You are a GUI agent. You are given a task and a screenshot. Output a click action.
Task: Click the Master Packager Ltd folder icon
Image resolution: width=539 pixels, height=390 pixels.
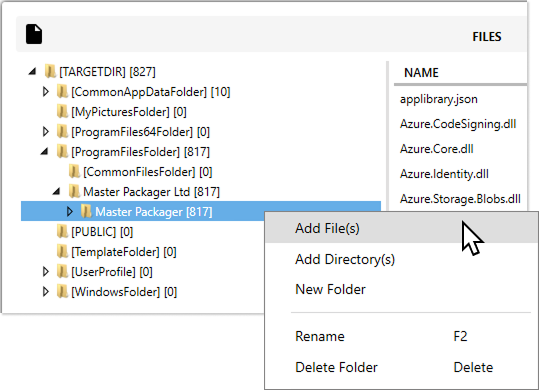click(x=74, y=191)
